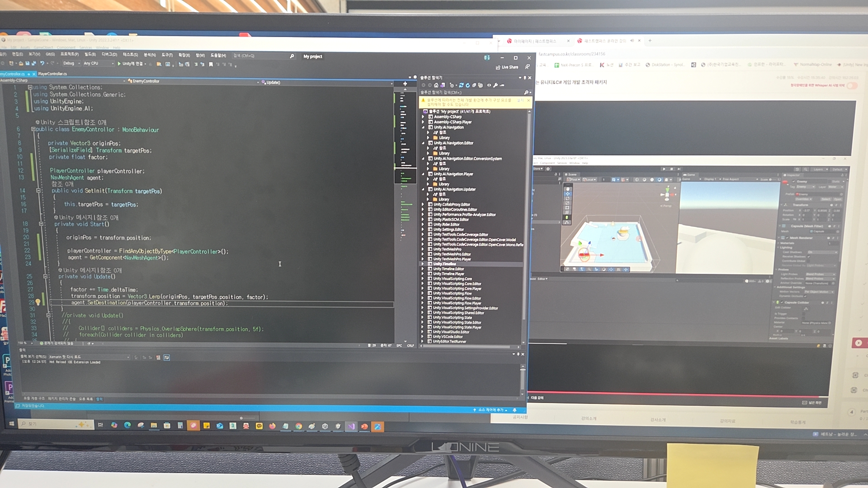868x488 pixels.
Task: Toggle the Mesh Renderer enabled checkbox
Action: coord(787,238)
